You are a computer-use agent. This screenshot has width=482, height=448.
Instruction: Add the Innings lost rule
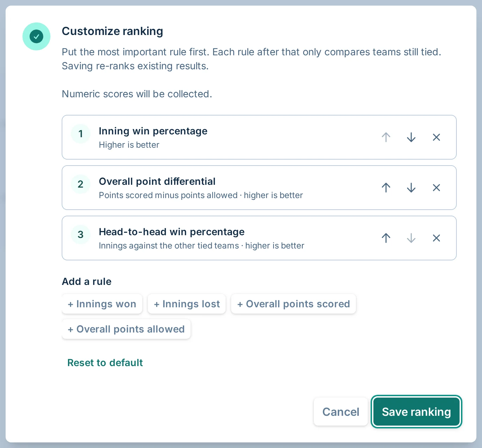pos(187,304)
